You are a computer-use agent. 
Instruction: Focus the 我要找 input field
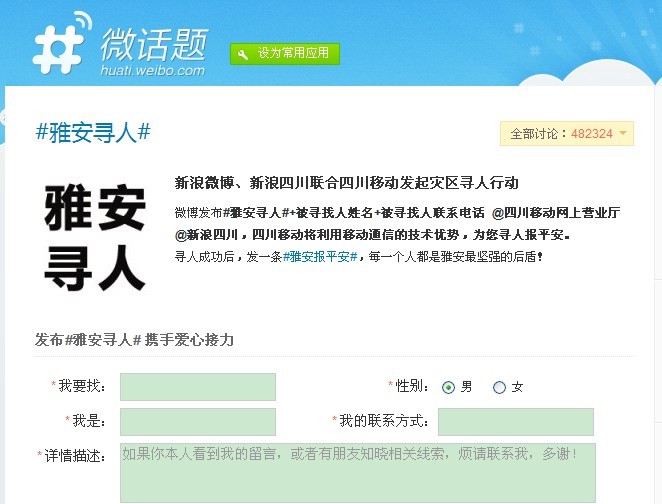click(x=198, y=387)
